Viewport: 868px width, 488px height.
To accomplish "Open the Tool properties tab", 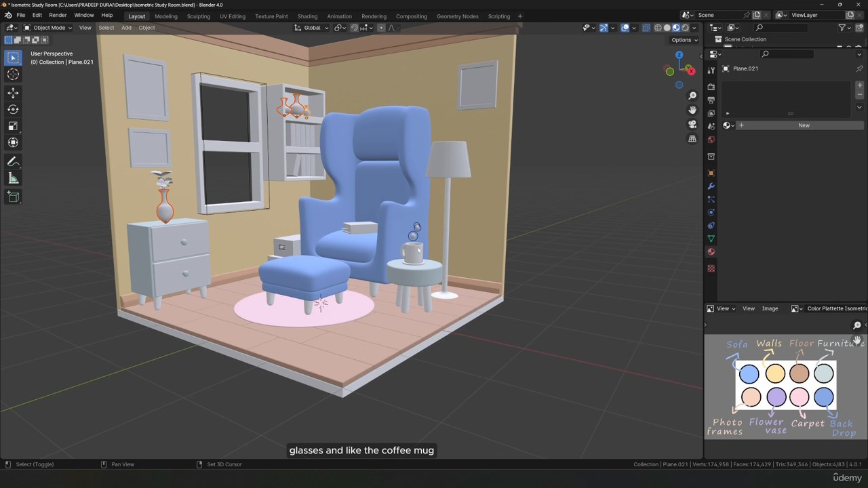I will pyautogui.click(x=711, y=70).
